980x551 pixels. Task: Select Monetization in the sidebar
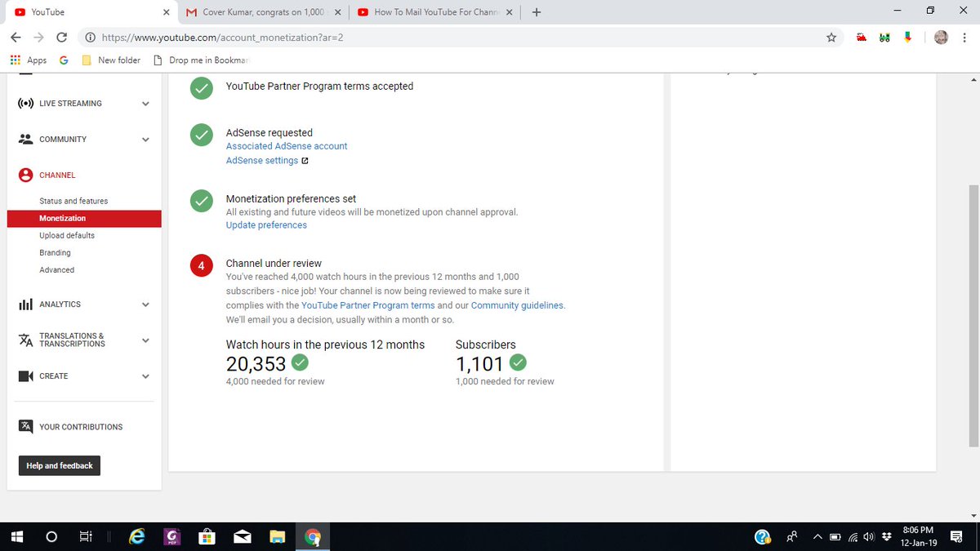coord(83,219)
